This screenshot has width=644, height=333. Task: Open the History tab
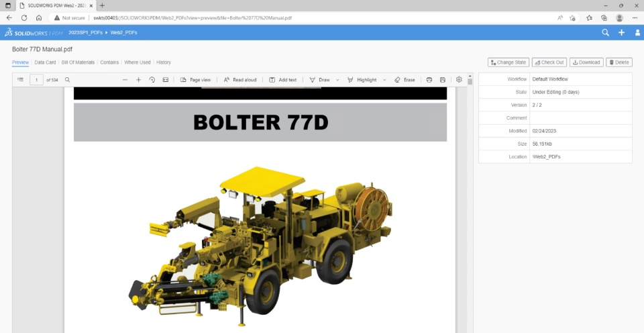coord(164,62)
